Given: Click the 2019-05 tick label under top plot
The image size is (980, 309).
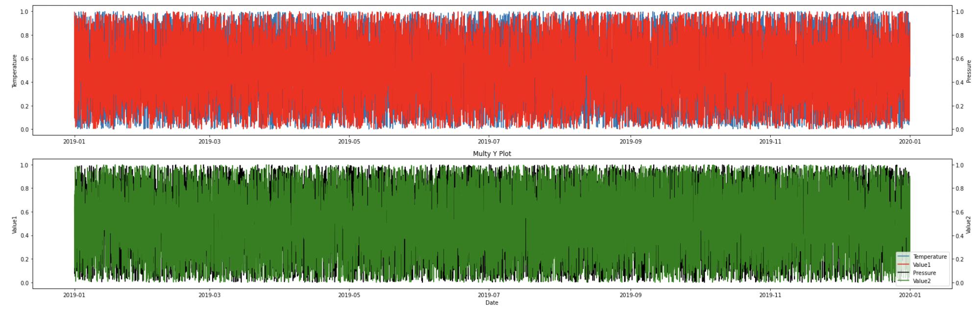Looking at the screenshot, I should tap(349, 141).
